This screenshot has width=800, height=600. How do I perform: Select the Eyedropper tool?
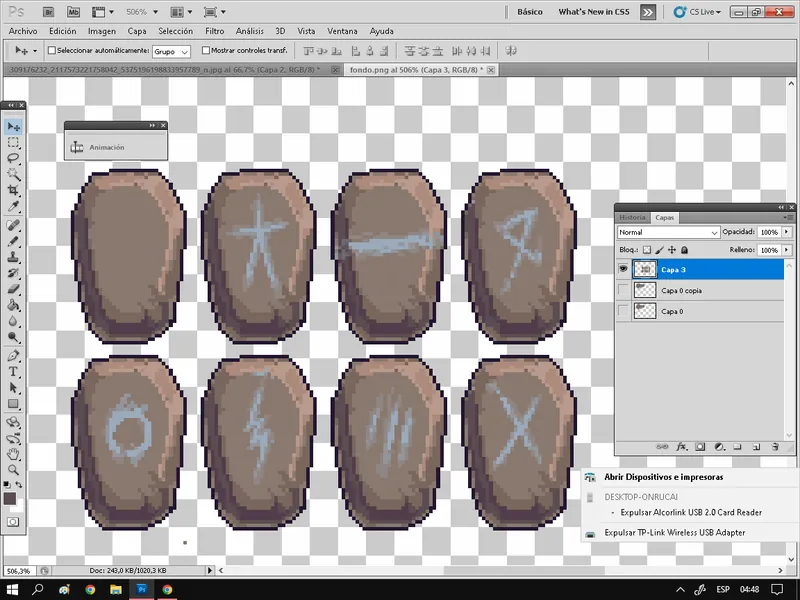[13, 207]
